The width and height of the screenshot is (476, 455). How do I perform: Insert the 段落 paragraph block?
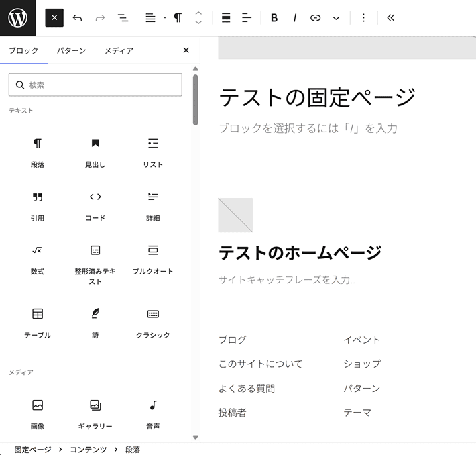click(x=38, y=153)
